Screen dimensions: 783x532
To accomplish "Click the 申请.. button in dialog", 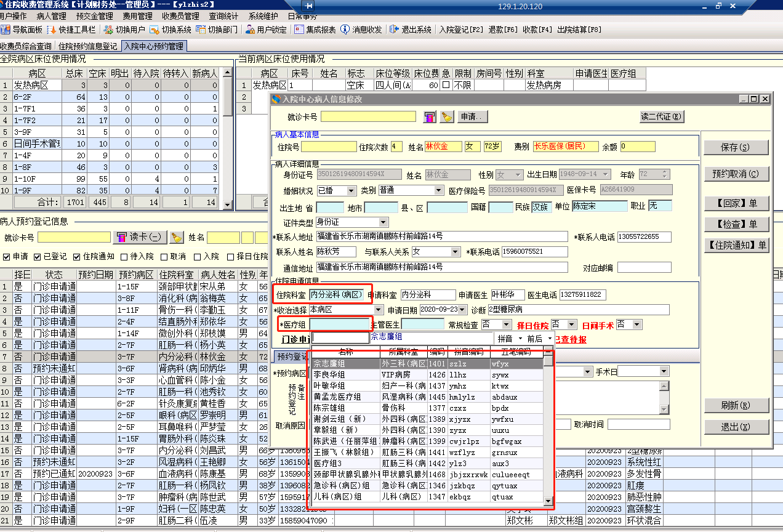I will point(473,117).
